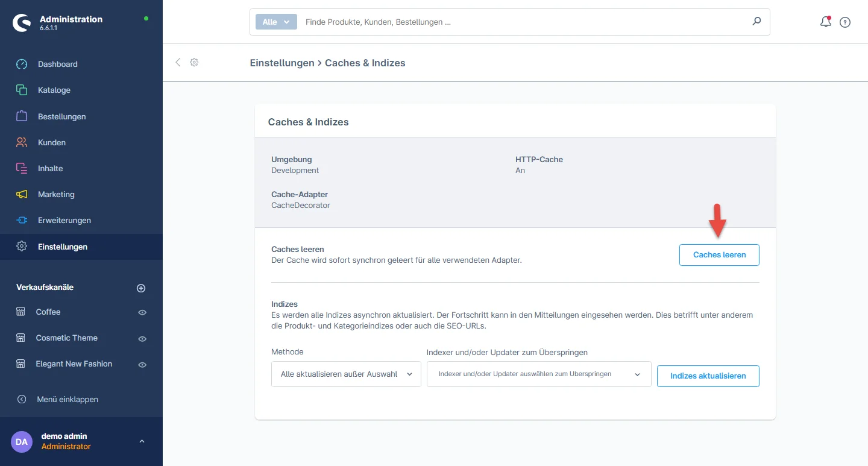The image size is (868, 466).
Task: Expand the demo admin user menu
Action: point(142,441)
